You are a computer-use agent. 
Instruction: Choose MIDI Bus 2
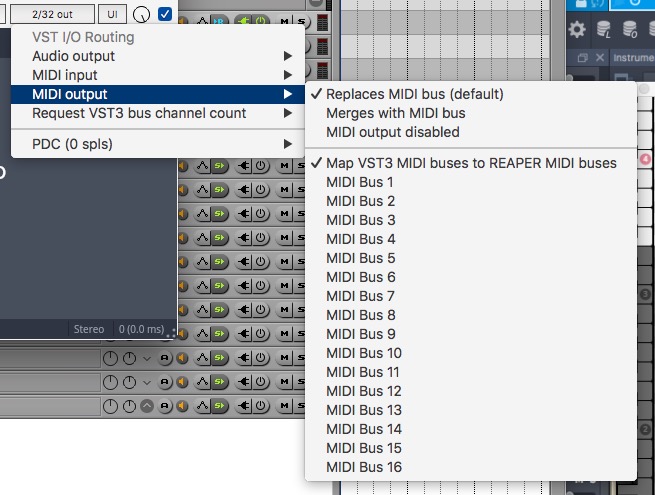click(471, 201)
